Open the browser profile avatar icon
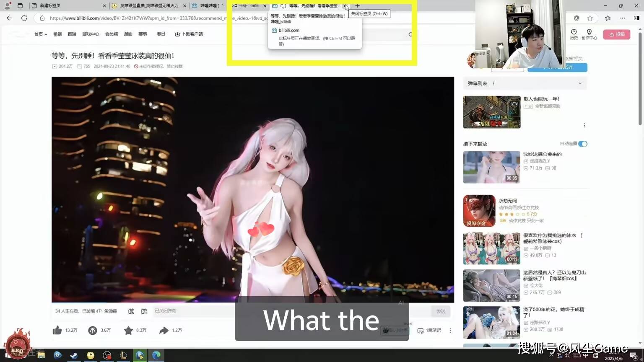The image size is (644, 362). point(7,5)
